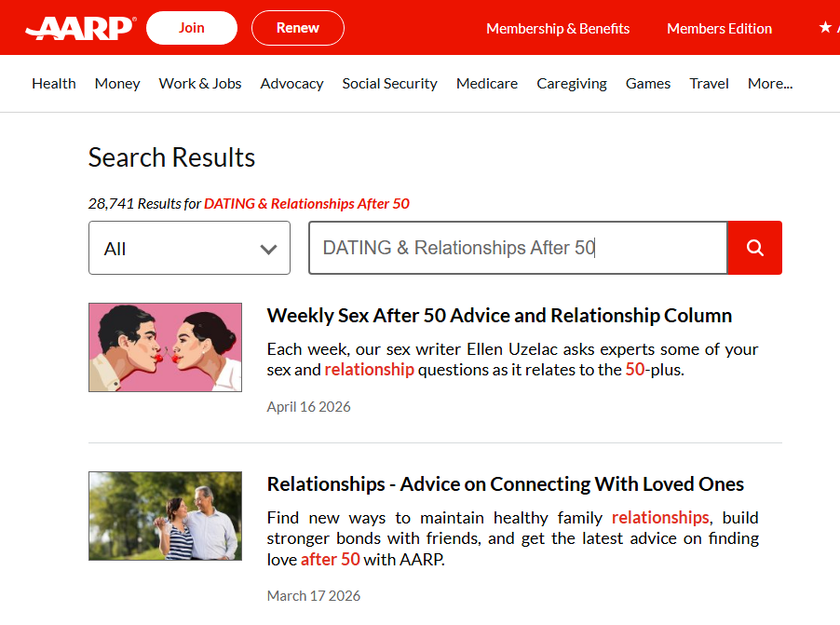
Task: Open the All category filter dropdown
Action: coord(190,248)
